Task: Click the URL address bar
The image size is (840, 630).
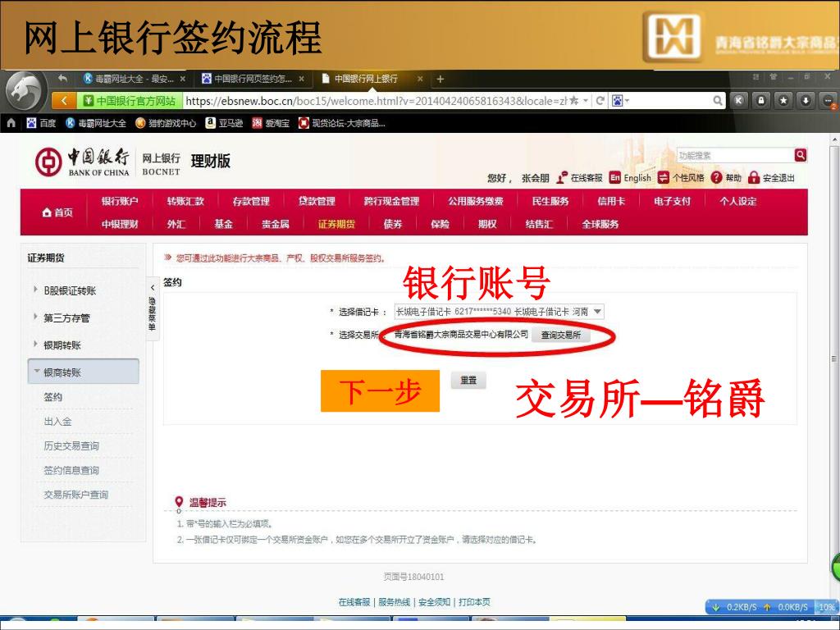Action: (376, 100)
